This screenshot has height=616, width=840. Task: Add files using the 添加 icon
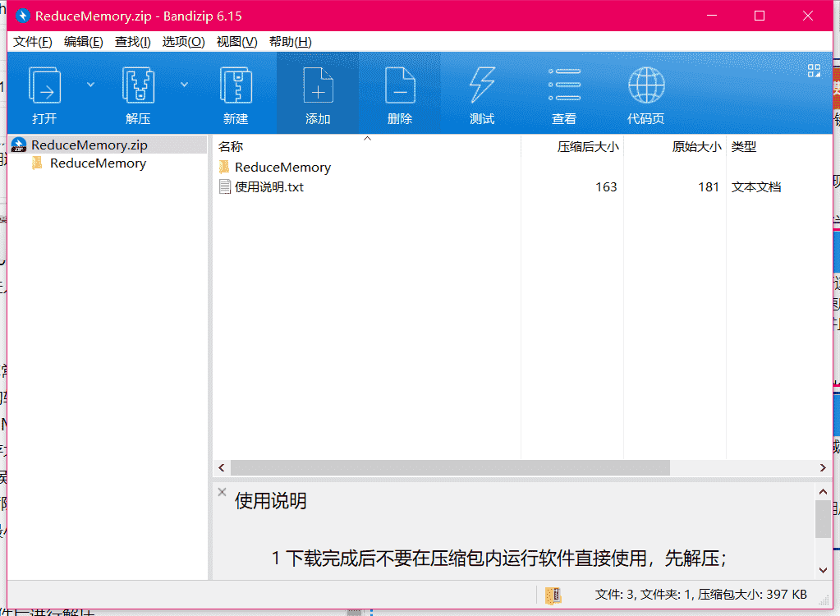319,85
